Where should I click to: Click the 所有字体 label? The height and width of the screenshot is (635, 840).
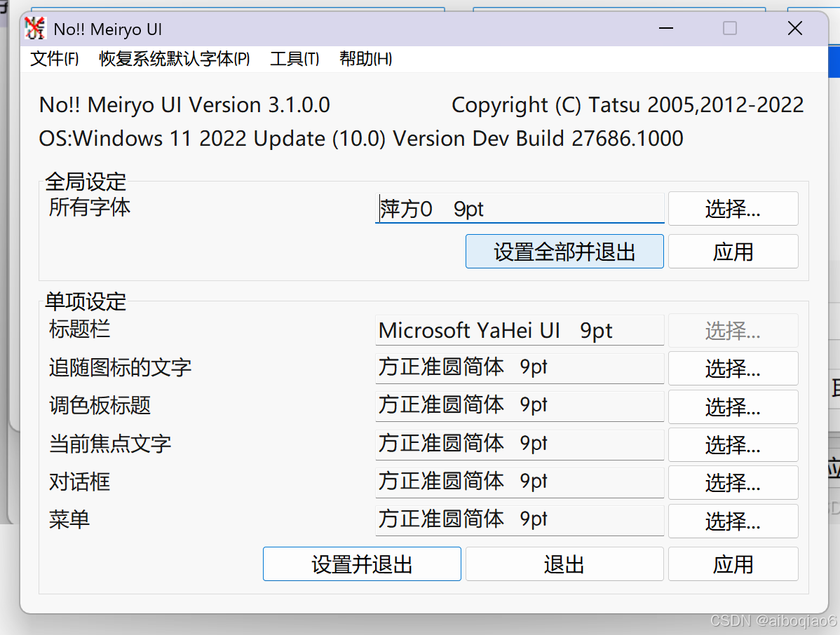(x=90, y=207)
